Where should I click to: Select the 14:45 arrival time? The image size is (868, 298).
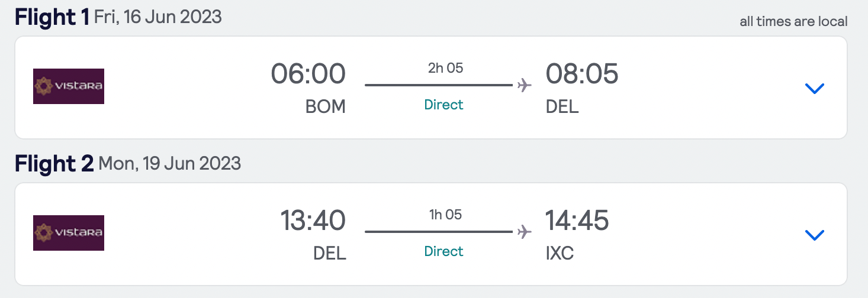pos(577,221)
